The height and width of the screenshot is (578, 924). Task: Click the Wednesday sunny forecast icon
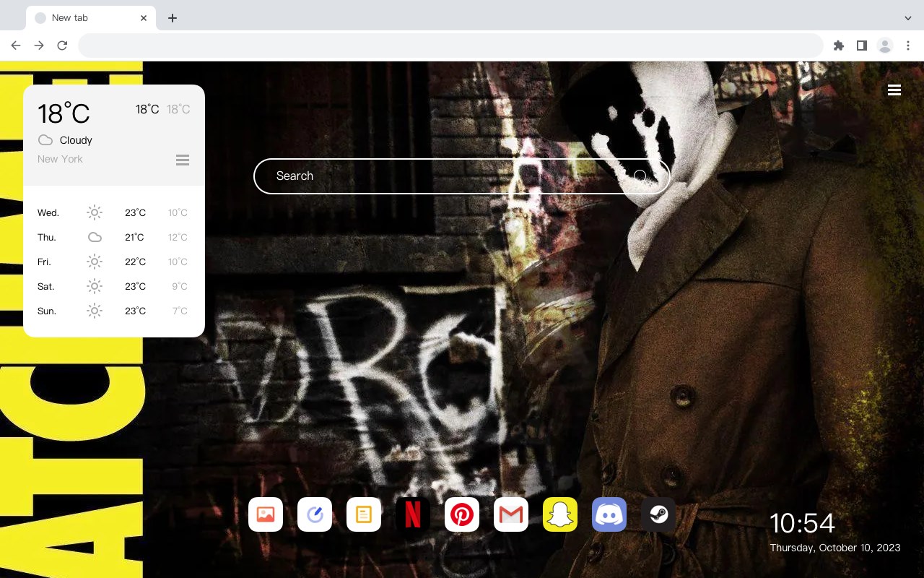click(95, 212)
